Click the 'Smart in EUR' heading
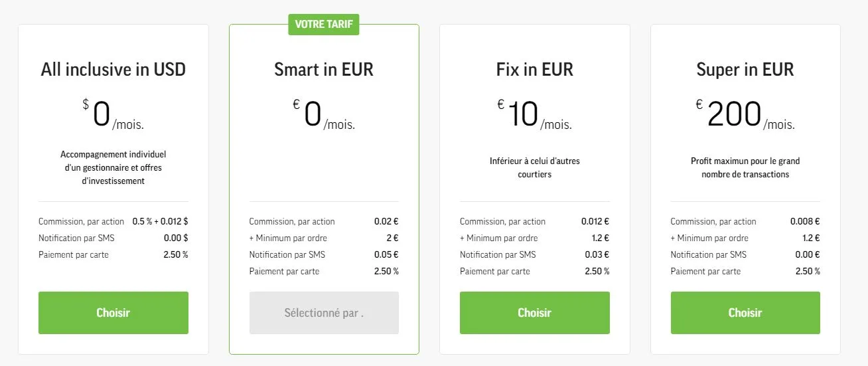 pyautogui.click(x=324, y=70)
